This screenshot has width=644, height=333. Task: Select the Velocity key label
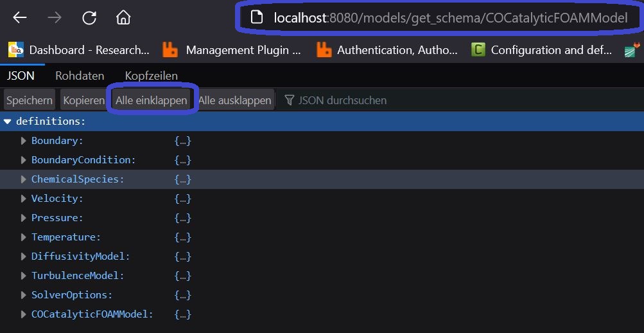coord(57,199)
